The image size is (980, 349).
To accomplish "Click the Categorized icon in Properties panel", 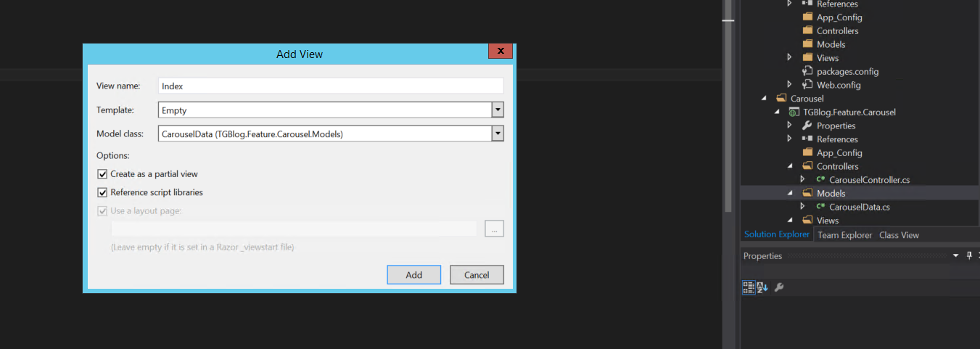I will (x=749, y=287).
